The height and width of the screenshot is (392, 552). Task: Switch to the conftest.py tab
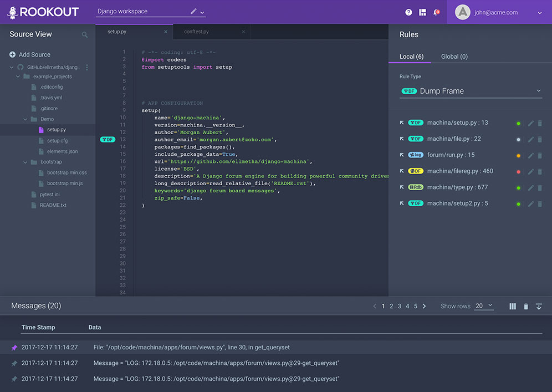click(196, 32)
